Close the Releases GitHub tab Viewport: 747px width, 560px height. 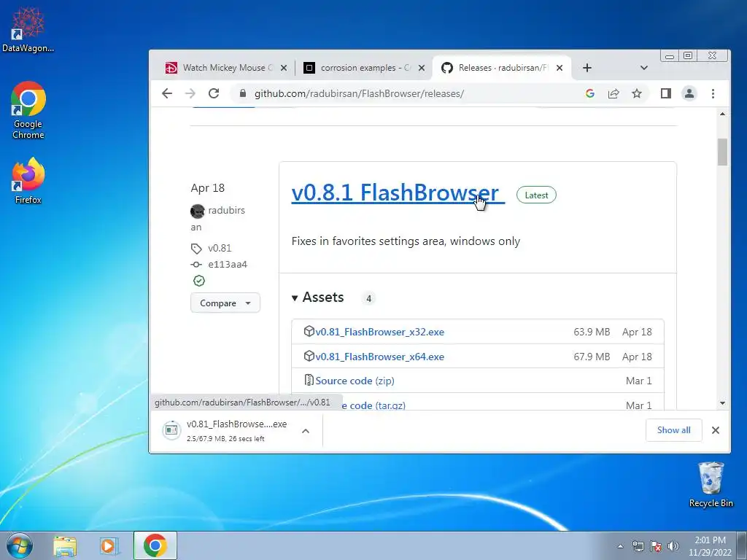(560, 68)
